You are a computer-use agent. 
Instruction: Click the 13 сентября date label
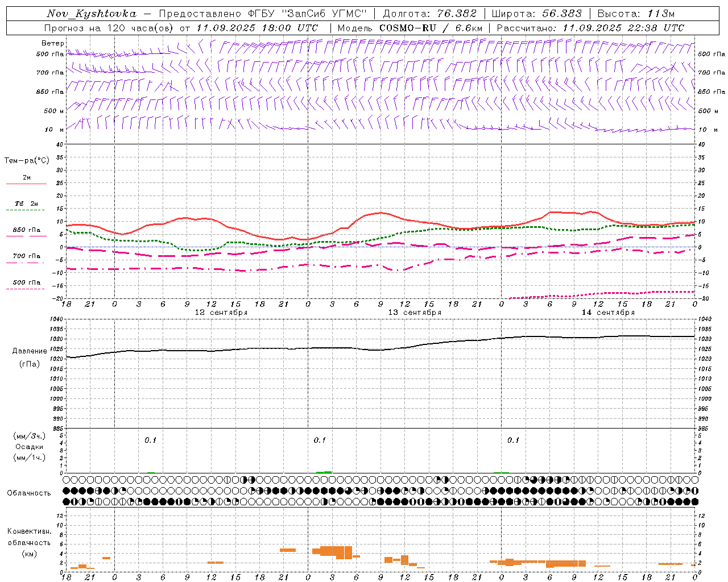pos(415,313)
